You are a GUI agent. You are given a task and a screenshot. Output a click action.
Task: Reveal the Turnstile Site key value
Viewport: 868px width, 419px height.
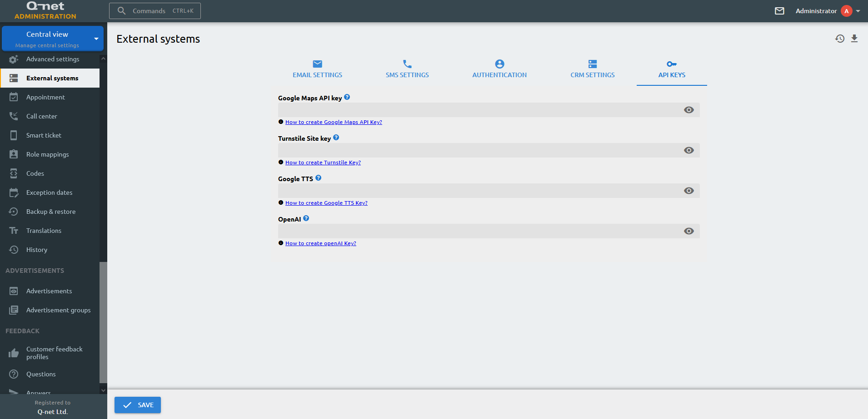pyautogui.click(x=688, y=150)
